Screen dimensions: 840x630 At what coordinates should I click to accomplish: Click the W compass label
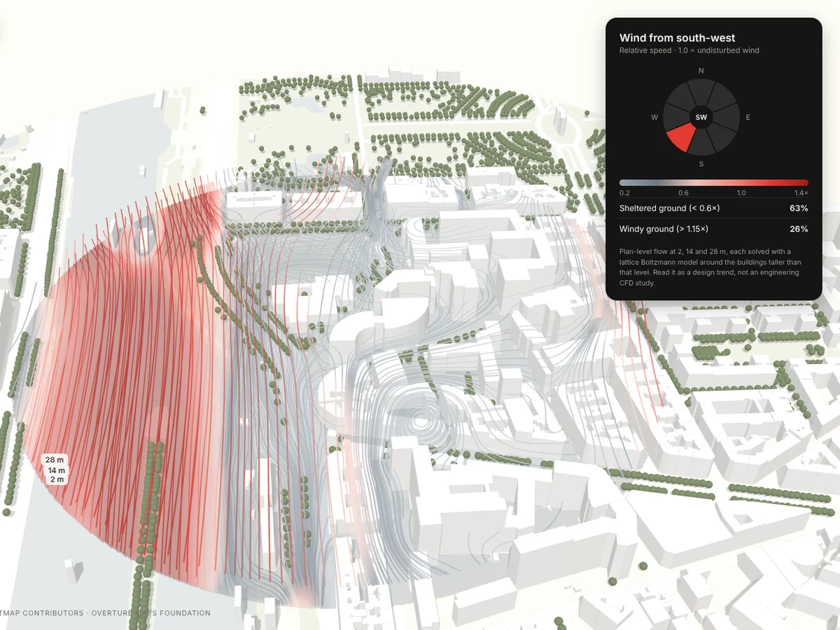coord(654,118)
